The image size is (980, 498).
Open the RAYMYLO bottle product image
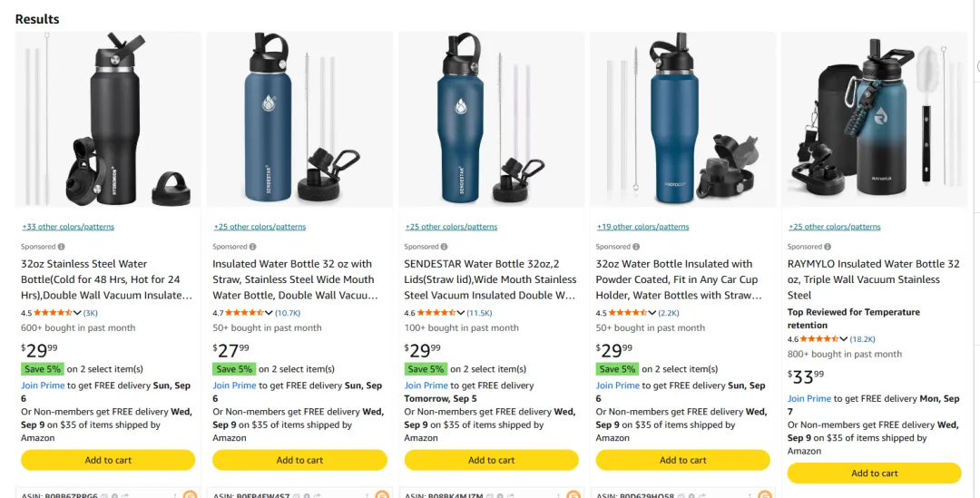tap(875, 120)
